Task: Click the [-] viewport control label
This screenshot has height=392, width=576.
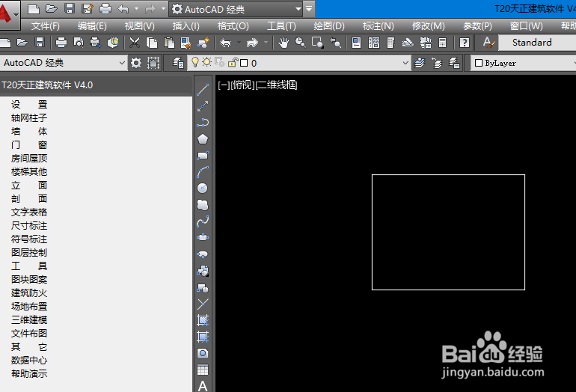Action: (224, 85)
